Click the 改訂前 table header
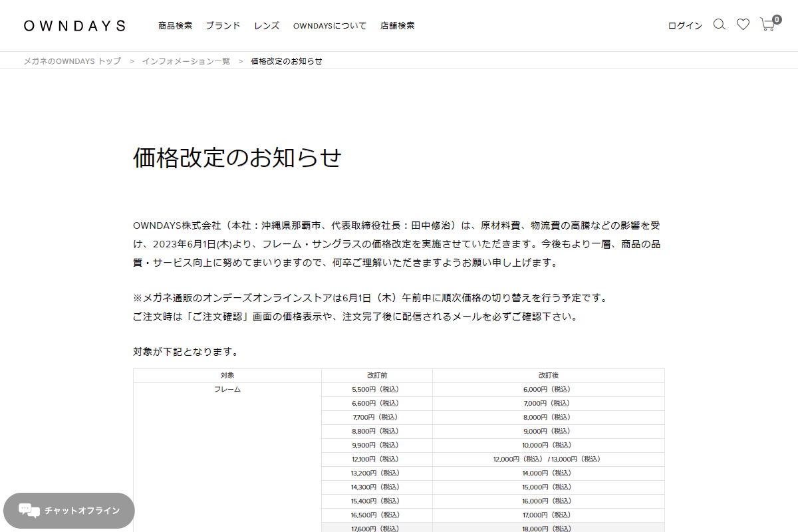Viewport: 798px width, 532px height. 377,375
